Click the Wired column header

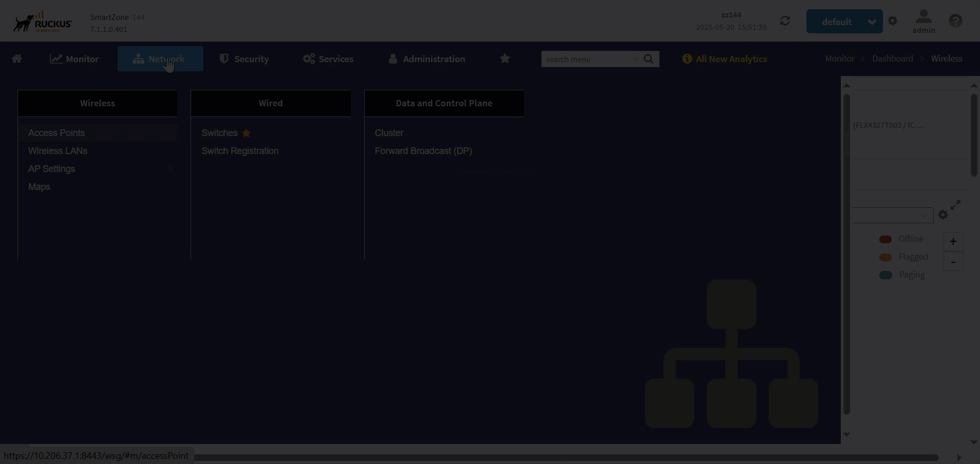tap(271, 103)
